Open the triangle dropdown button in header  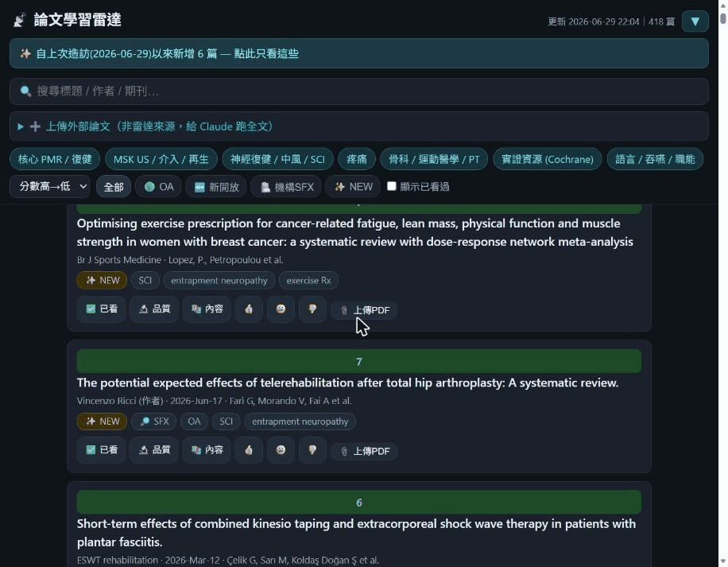click(695, 21)
